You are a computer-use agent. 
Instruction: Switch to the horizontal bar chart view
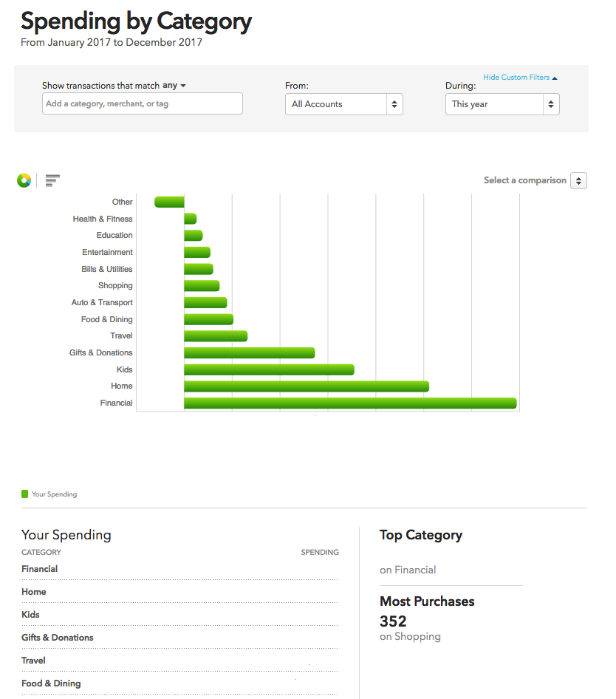52,180
